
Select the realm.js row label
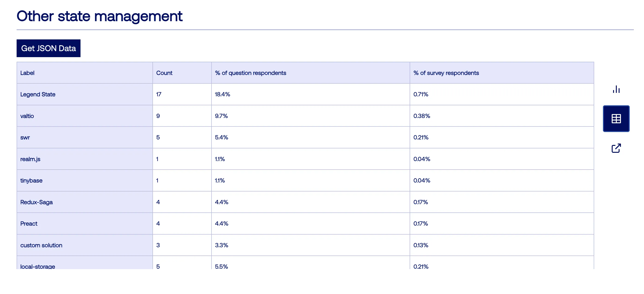[x=30, y=159]
